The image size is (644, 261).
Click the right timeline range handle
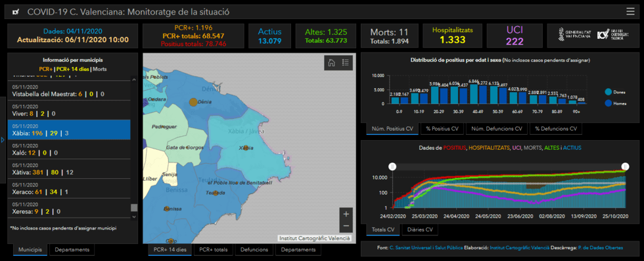click(x=625, y=166)
